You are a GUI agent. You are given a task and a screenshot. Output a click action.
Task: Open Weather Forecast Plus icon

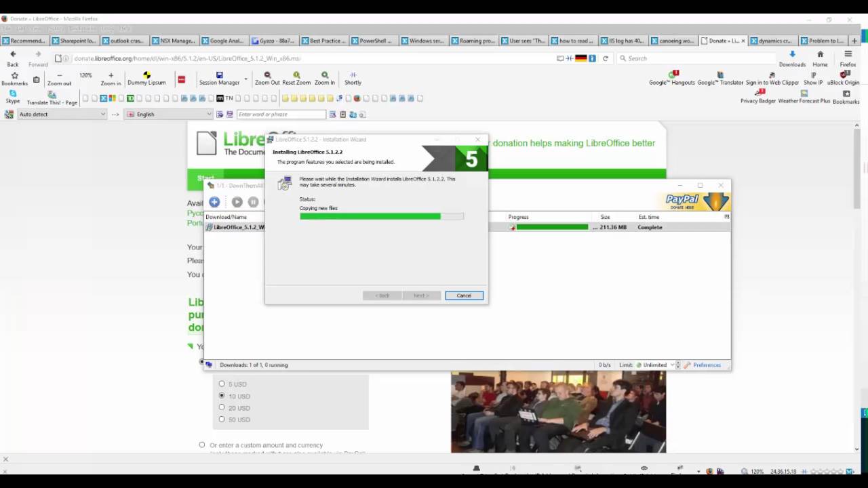tap(804, 94)
